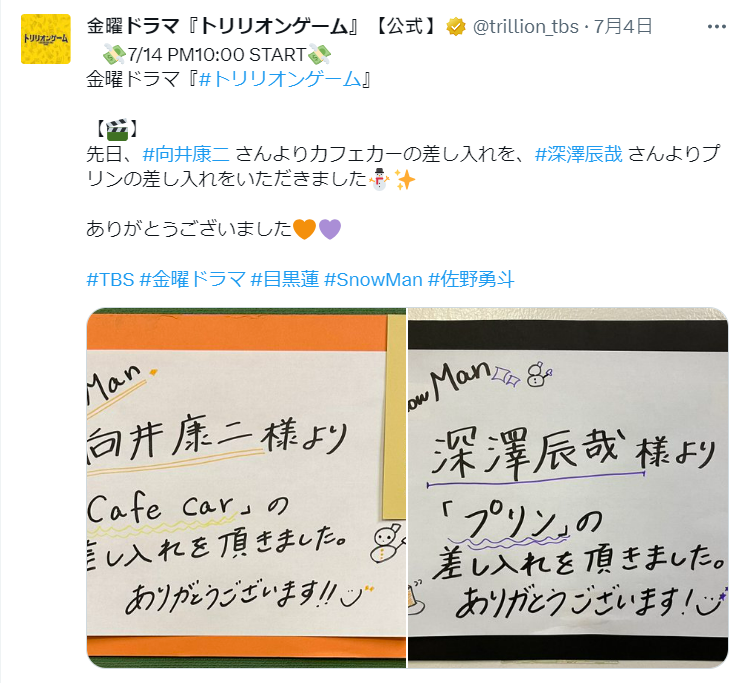Follow the #深澤辰哉 hashtag

[579, 154]
